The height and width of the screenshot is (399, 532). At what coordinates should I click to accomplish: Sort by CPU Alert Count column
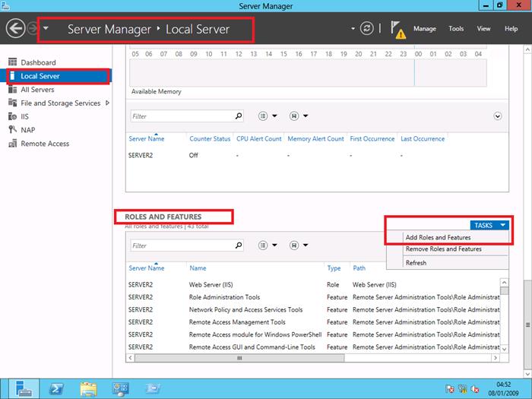[259, 139]
